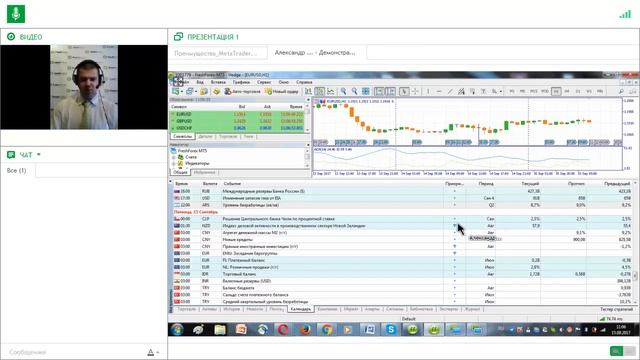Toggle the green switch at bottom right
This screenshot has height=360, width=640.
coord(623,351)
